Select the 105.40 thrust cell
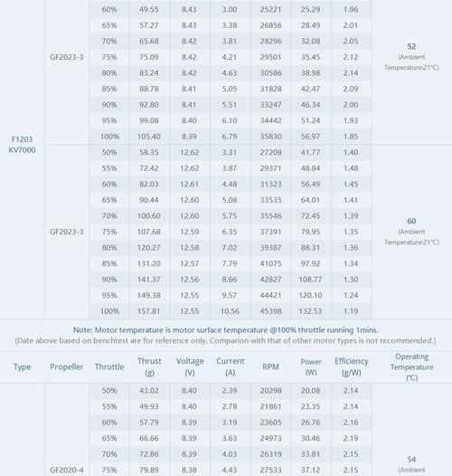Image resolution: width=452 pixels, height=476 pixels. 148,137
